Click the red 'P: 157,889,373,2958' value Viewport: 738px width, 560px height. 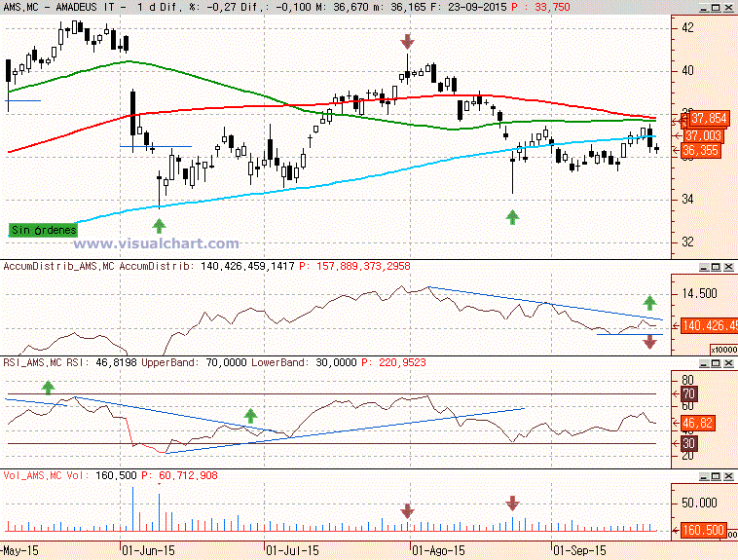pos(354,266)
